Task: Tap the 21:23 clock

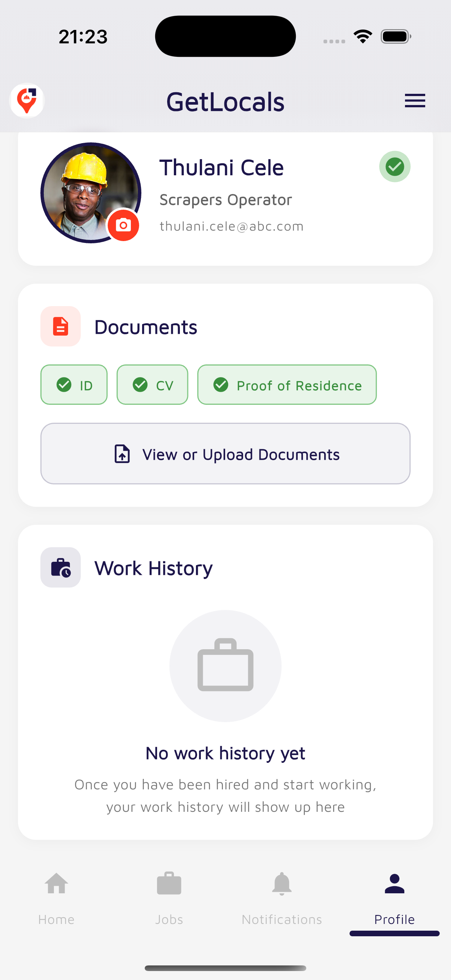Action: [x=83, y=37]
